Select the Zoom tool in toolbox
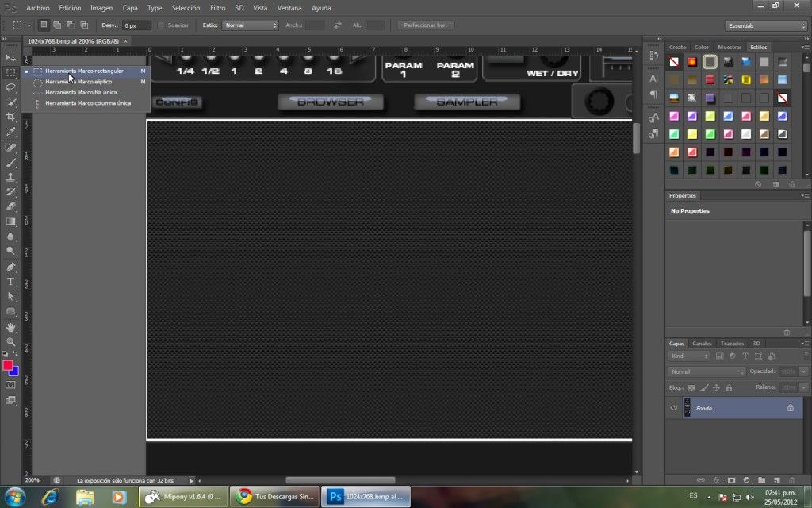This screenshot has width=812, height=508. 10,342
